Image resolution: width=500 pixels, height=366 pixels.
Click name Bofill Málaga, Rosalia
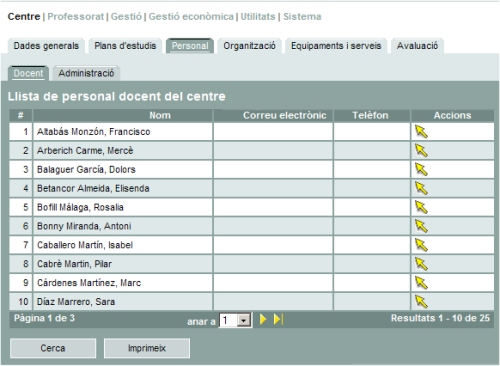[x=80, y=207]
